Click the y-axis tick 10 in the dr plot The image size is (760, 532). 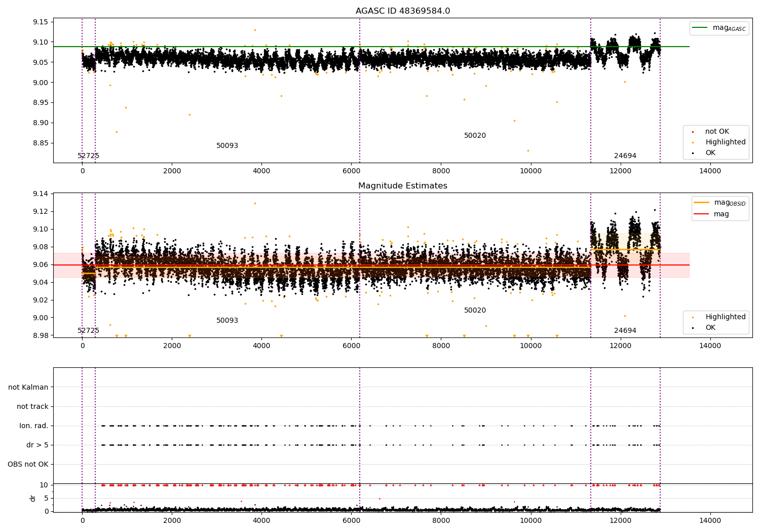coord(44,485)
